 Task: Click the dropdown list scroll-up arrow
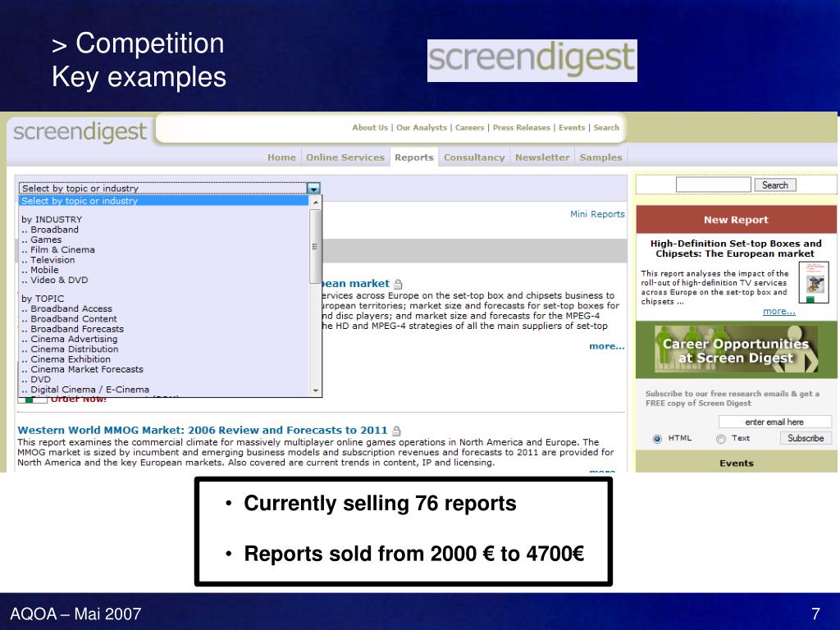click(x=316, y=202)
